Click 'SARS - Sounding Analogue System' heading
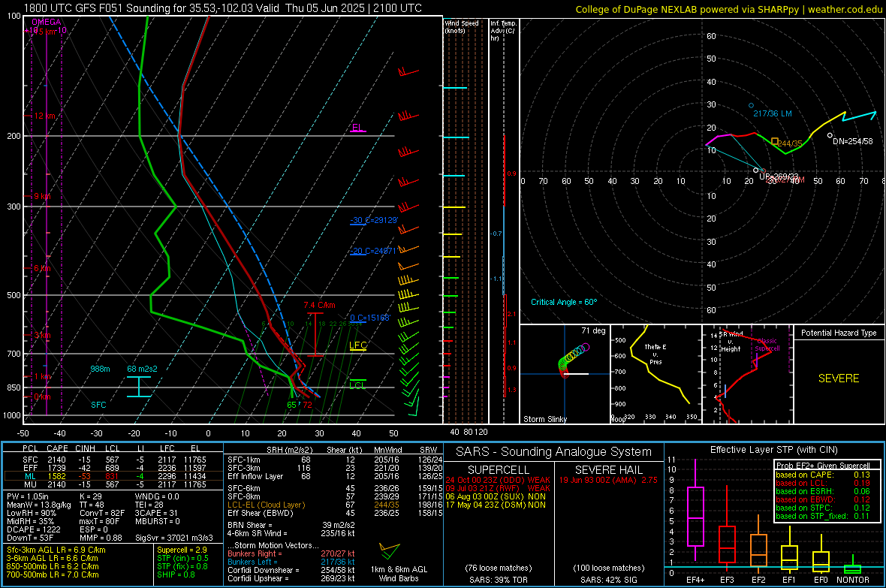The height and width of the screenshot is (588, 886). coord(554,452)
